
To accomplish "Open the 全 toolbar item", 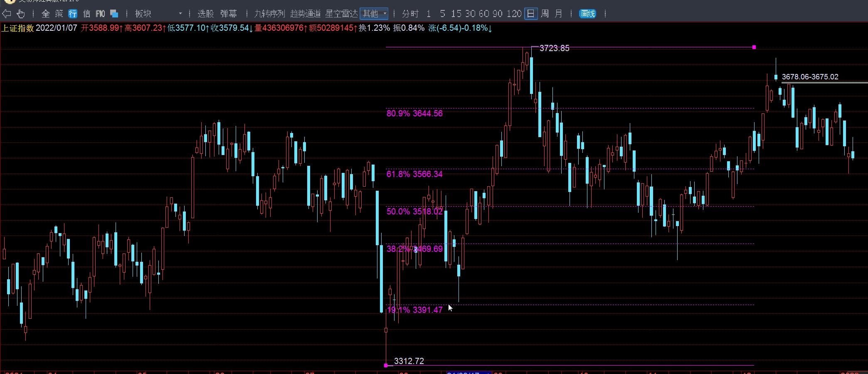I will pos(46,14).
